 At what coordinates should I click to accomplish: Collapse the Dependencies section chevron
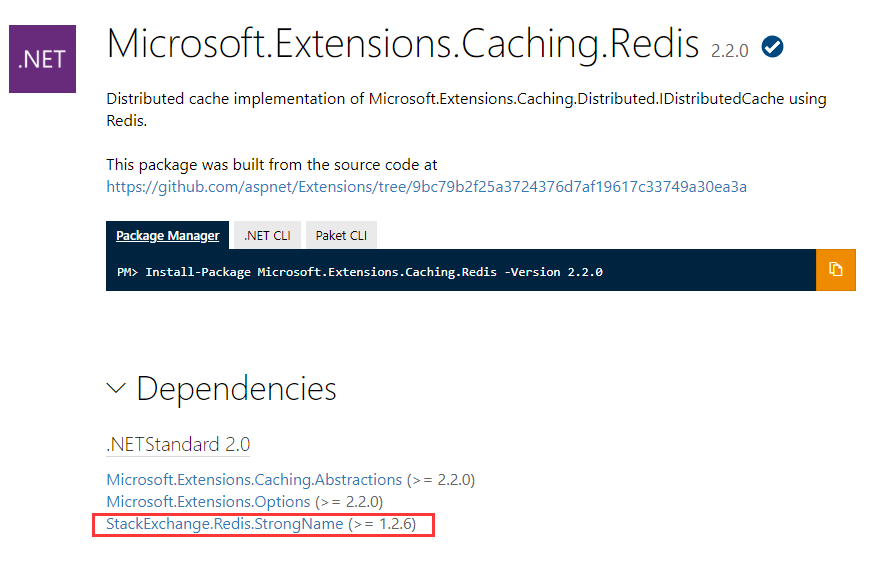[x=117, y=389]
